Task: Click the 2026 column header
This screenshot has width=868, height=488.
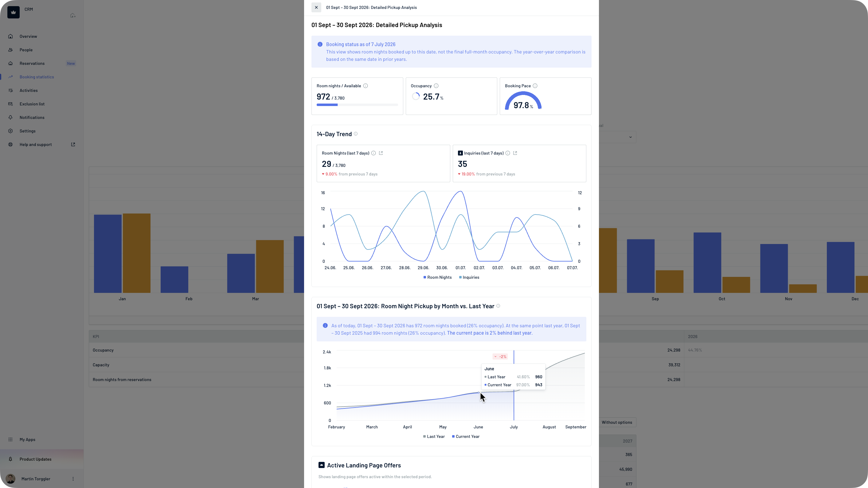Action: 692,337
